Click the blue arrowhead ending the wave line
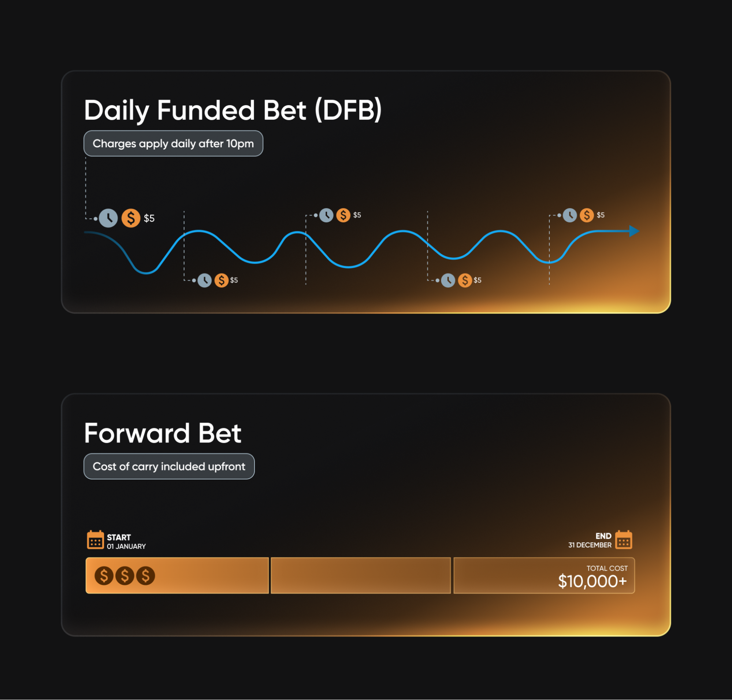 pyautogui.click(x=634, y=231)
